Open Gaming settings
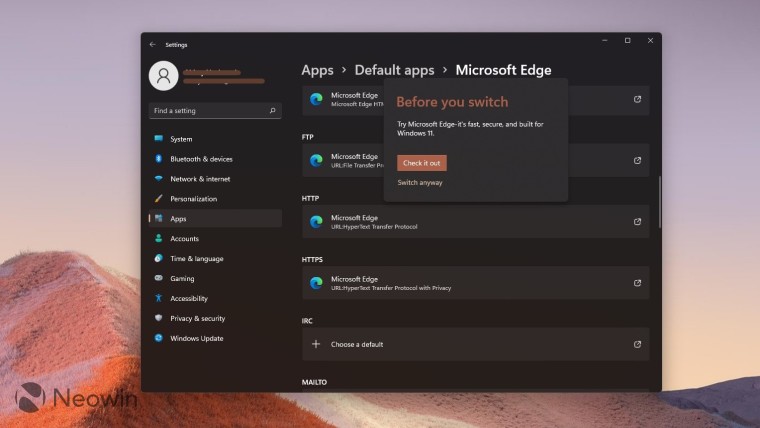Screen dimensions: 760x428 click(x=215, y=278)
